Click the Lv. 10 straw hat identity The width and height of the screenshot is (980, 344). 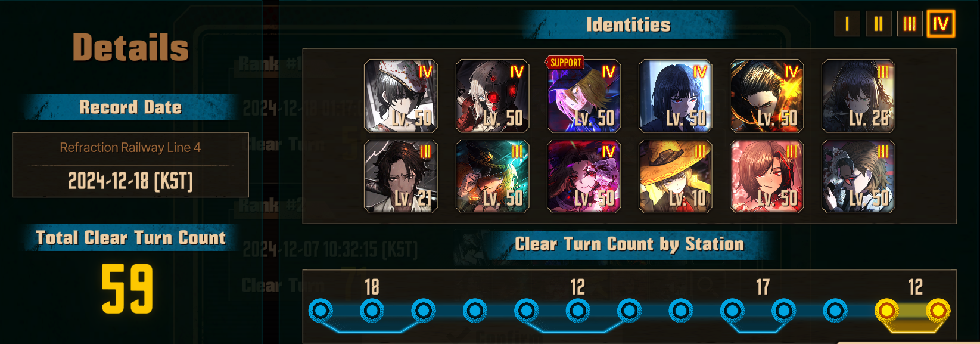[676, 176]
